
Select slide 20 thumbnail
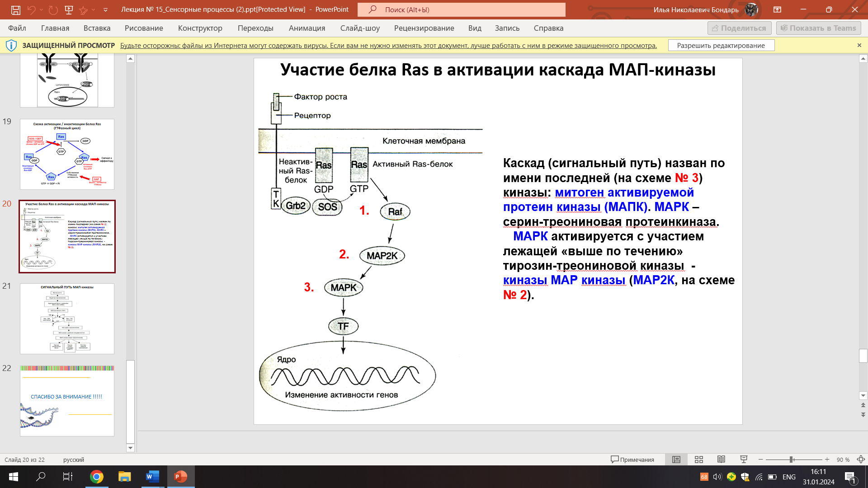pos(67,236)
